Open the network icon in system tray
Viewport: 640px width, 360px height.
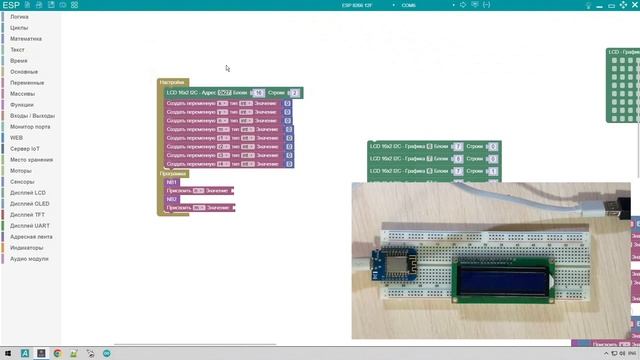pos(614,354)
